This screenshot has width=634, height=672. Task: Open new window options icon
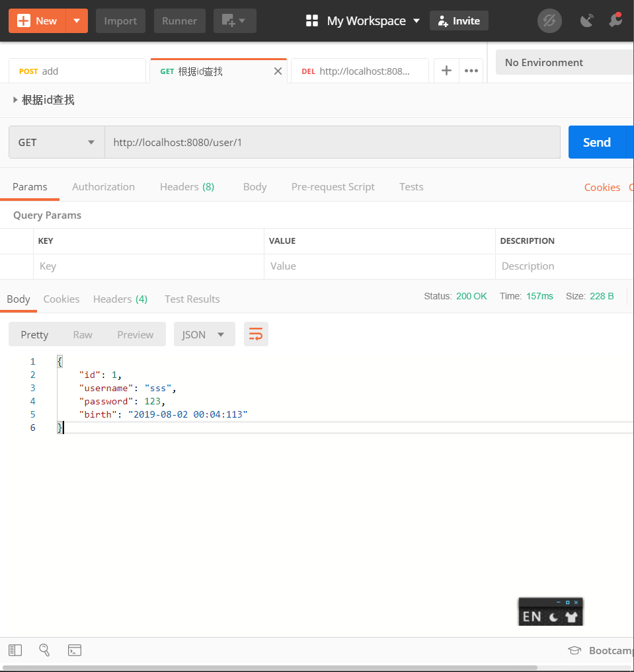(x=235, y=20)
